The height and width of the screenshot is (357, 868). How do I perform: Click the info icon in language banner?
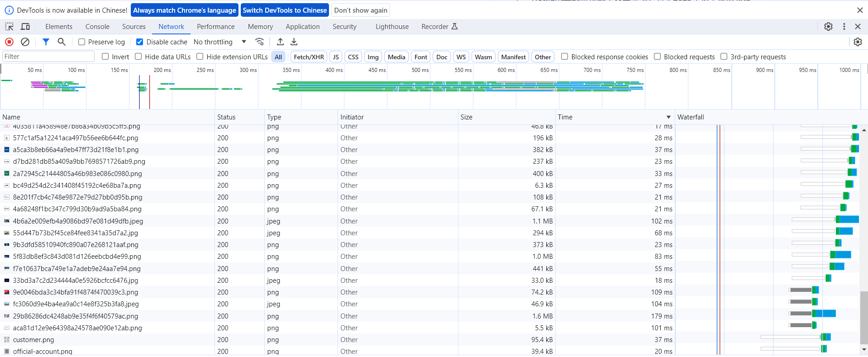[x=9, y=10]
